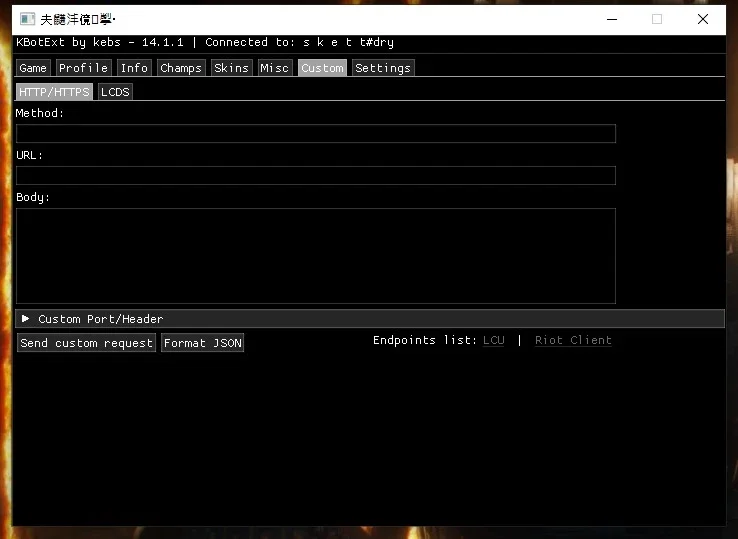Image resolution: width=738 pixels, height=539 pixels.
Task: Minimize the KBotExt window
Action: pos(612,19)
